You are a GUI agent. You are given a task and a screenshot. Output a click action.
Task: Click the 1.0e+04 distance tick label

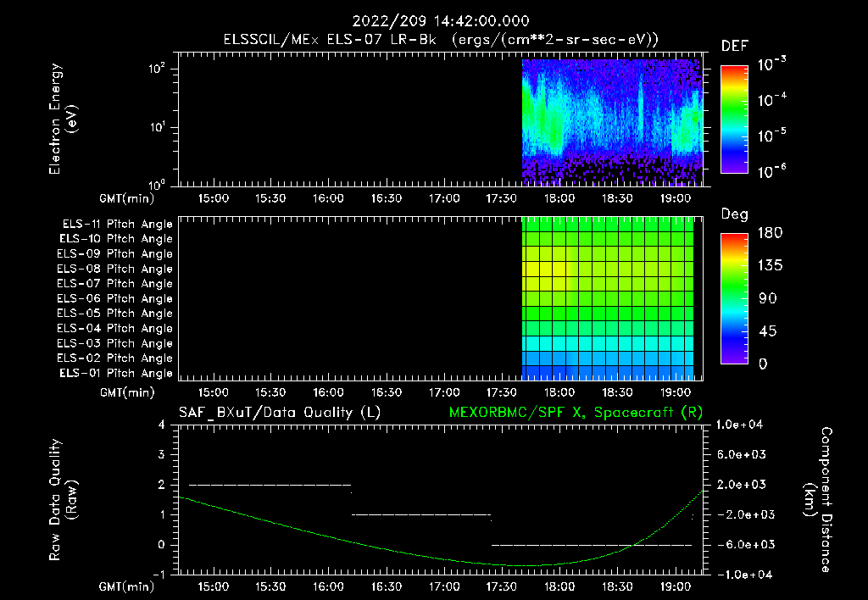coord(739,425)
